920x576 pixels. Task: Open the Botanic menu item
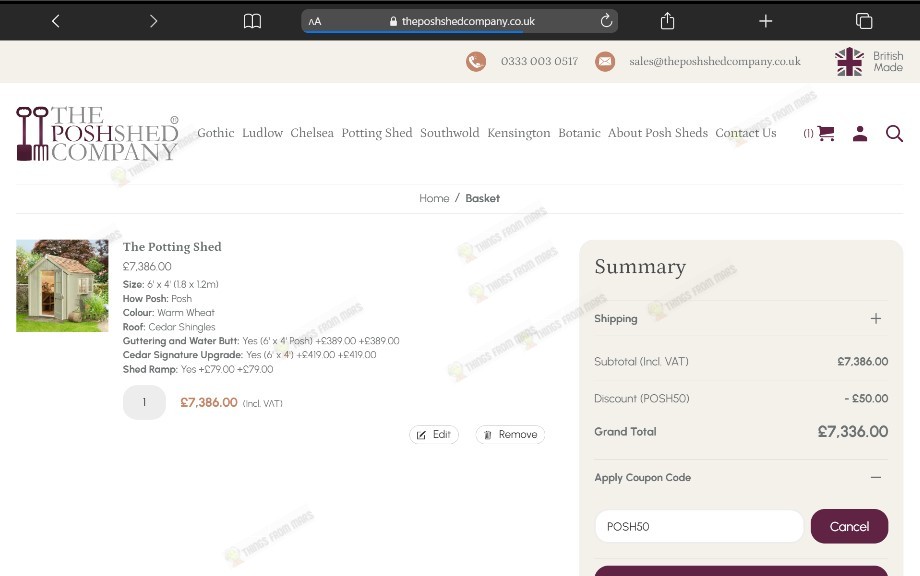tap(579, 133)
